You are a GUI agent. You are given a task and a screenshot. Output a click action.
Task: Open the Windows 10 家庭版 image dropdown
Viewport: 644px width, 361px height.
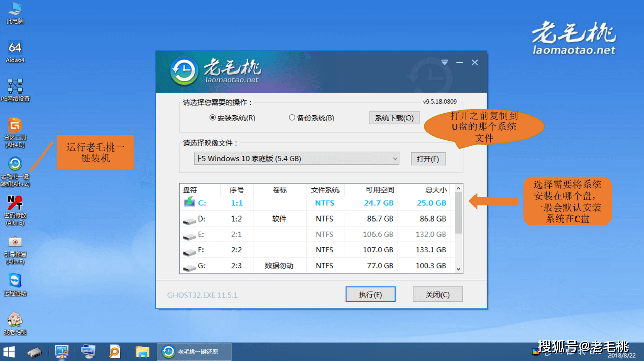click(296, 158)
